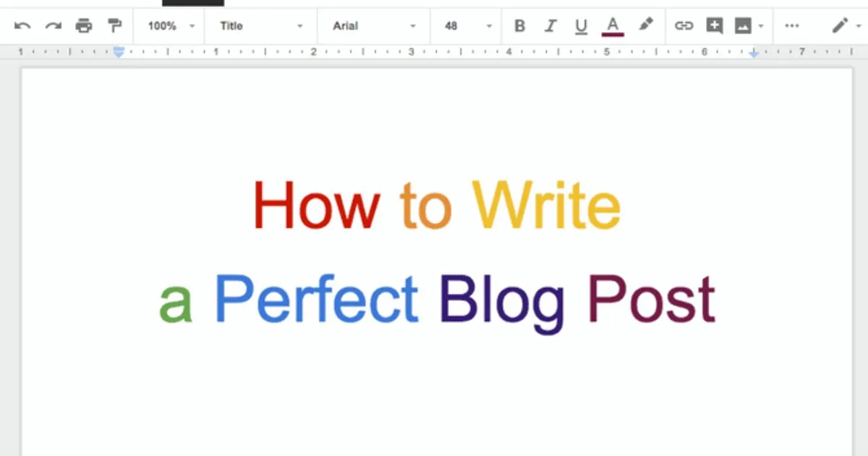Toggle Underline formatting

(581, 27)
